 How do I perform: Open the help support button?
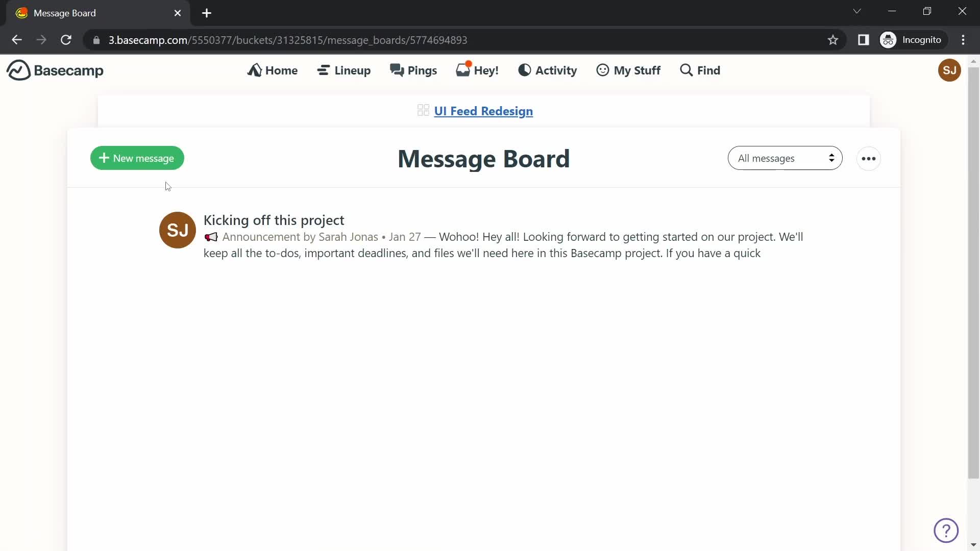click(946, 531)
